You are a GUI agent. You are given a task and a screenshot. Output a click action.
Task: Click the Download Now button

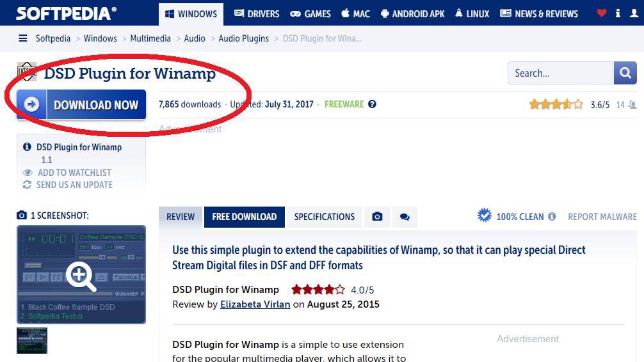point(81,105)
